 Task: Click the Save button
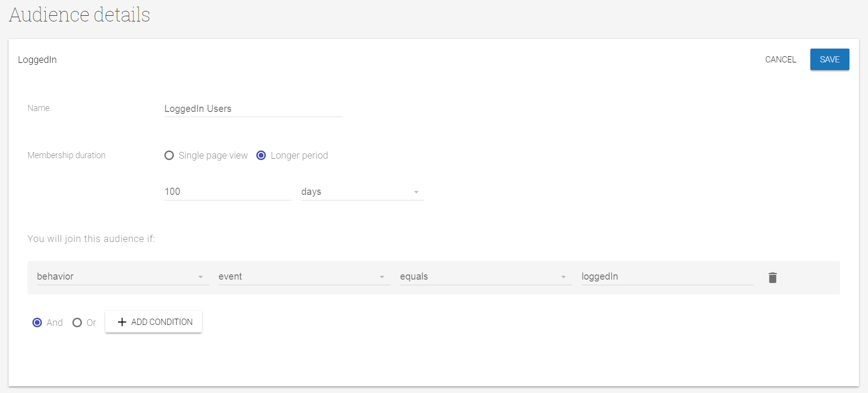(829, 60)
